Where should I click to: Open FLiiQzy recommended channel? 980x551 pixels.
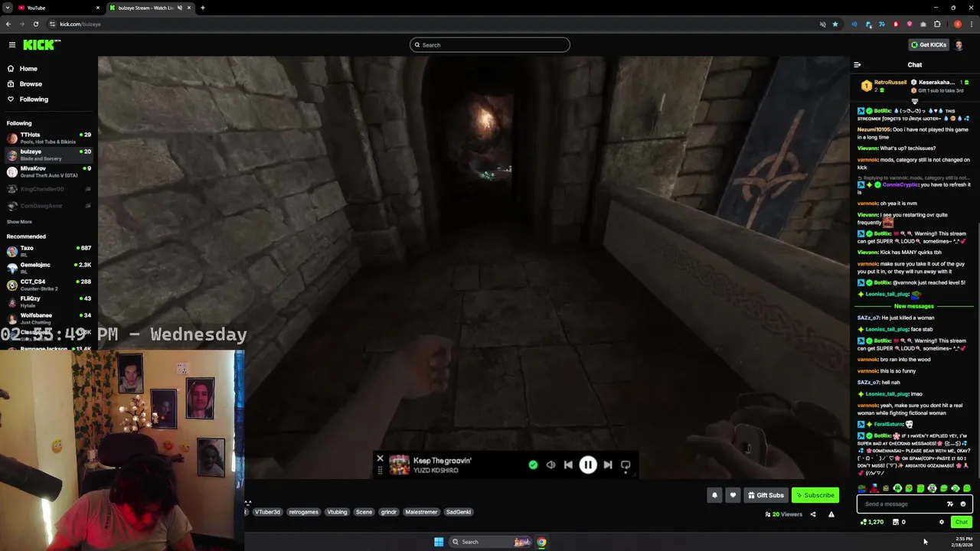(48, 302)
